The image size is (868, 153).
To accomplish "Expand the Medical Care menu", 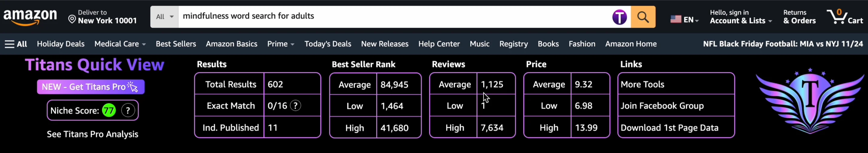I will (120, 44).
